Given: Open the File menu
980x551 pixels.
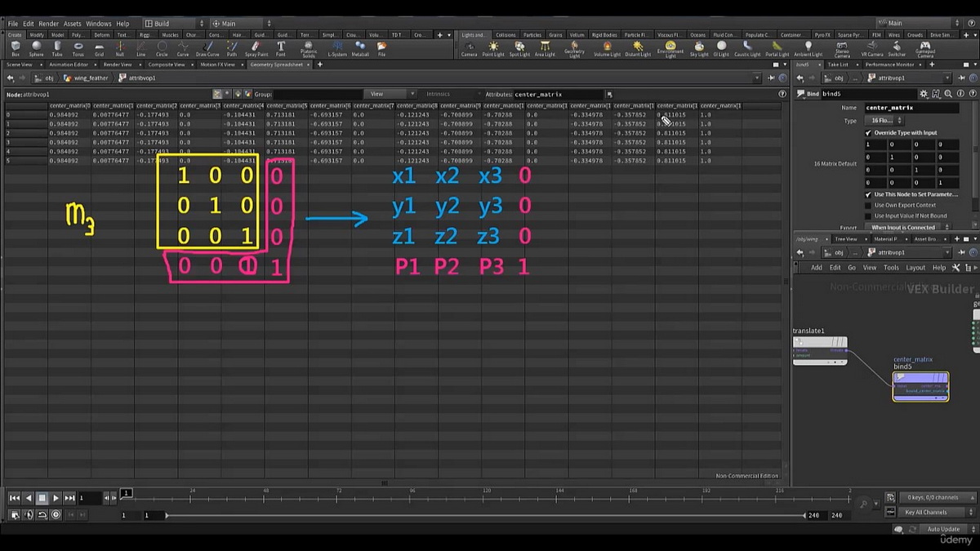Looking at the screenshot, I should (12, 24).
